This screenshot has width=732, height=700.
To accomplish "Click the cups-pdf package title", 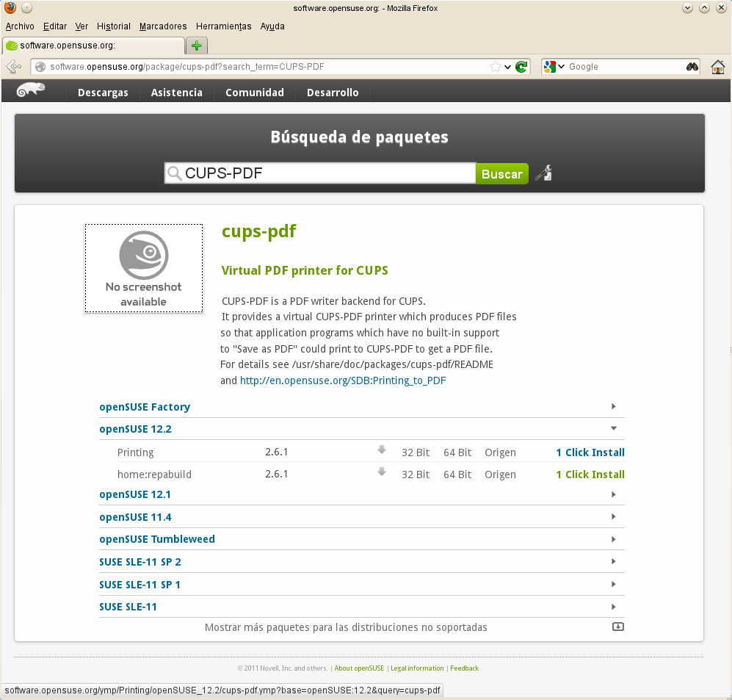I will tap(258, 232).
